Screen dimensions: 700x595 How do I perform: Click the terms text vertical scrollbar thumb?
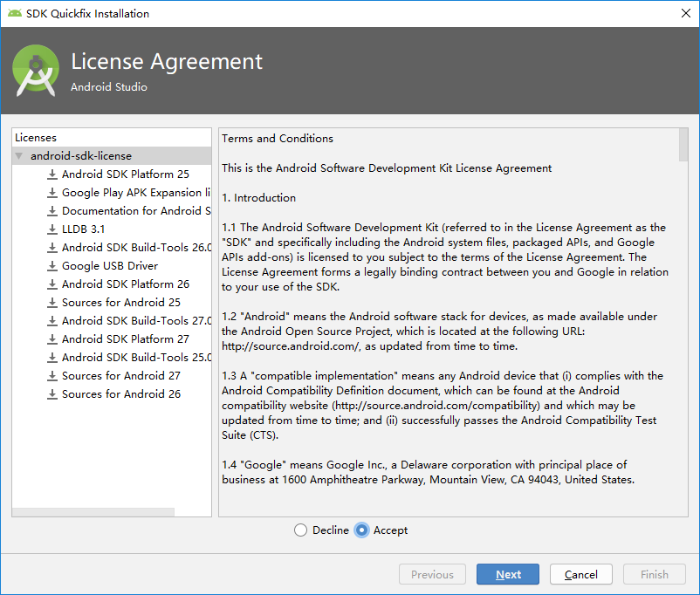(x=683, y=145)
